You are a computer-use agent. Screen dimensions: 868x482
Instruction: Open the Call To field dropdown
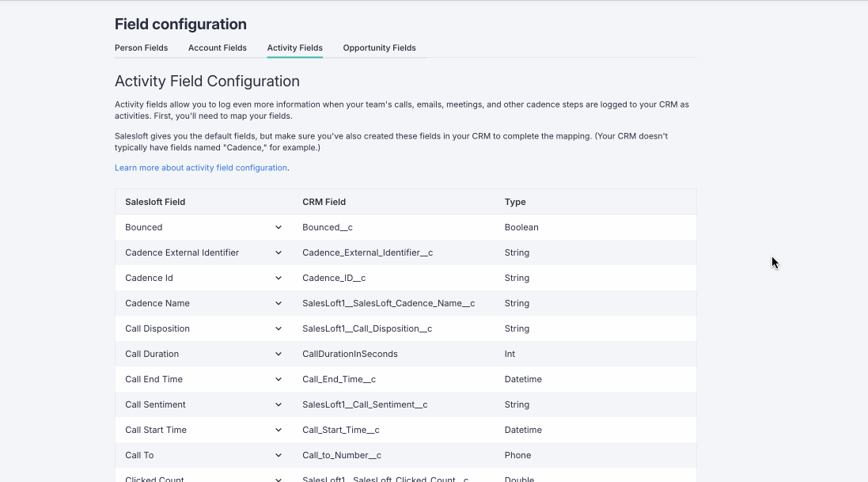click(x=278, y=455)
